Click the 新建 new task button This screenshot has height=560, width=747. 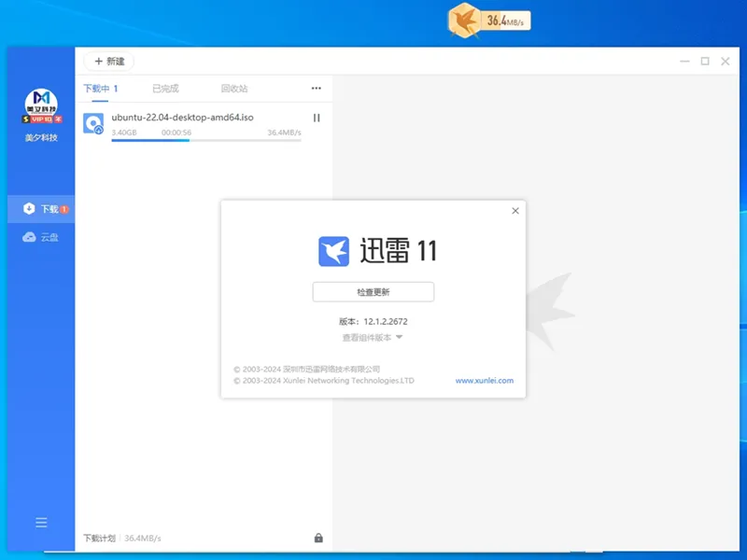[x=109, y=62]
